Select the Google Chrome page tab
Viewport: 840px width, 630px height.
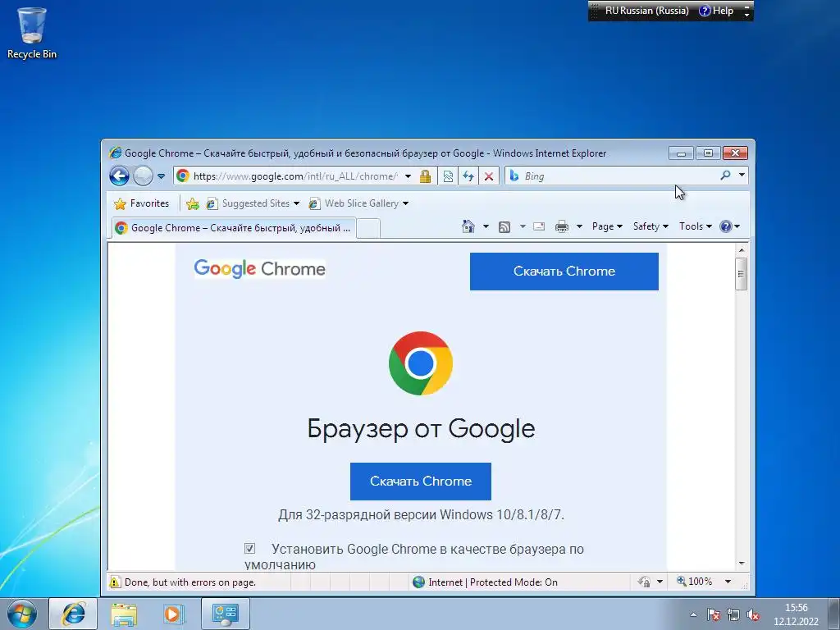[234, 228]
